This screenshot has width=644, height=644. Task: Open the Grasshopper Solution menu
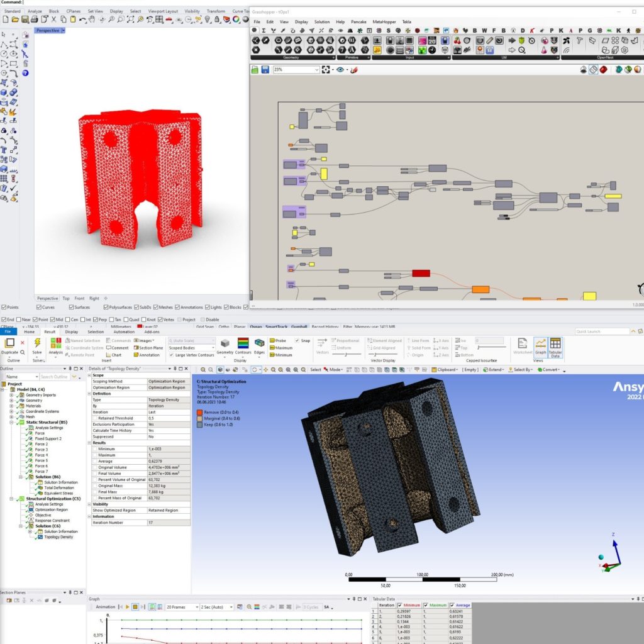point(322,22)
